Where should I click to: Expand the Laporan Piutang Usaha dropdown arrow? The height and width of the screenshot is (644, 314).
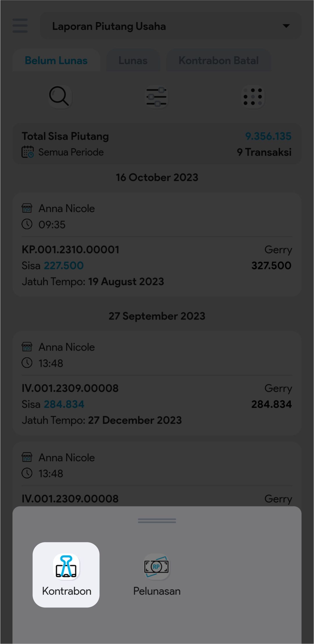coord(286,26)
